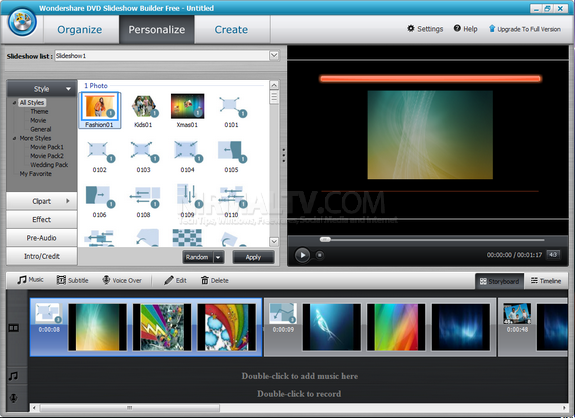Viewport: 575px width, 418px height.
Task: Open the Intro/Credit panel
Action: pos(41,256)
